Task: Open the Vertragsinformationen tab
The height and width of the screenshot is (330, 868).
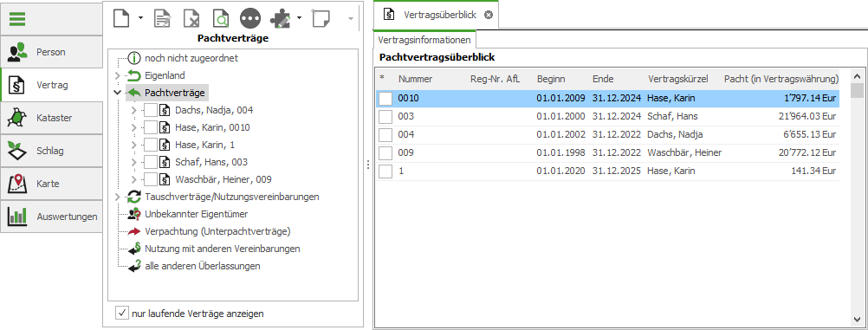Action: [424, 40]
